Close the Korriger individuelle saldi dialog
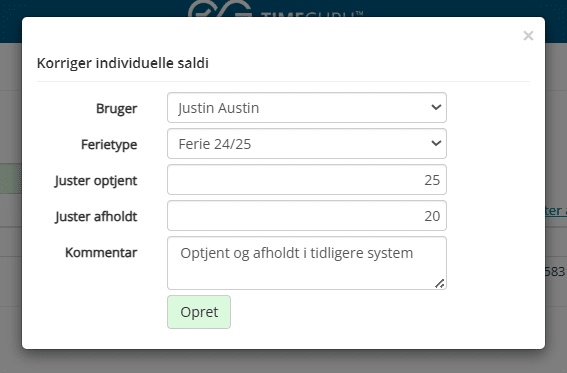 pos(528,35)
